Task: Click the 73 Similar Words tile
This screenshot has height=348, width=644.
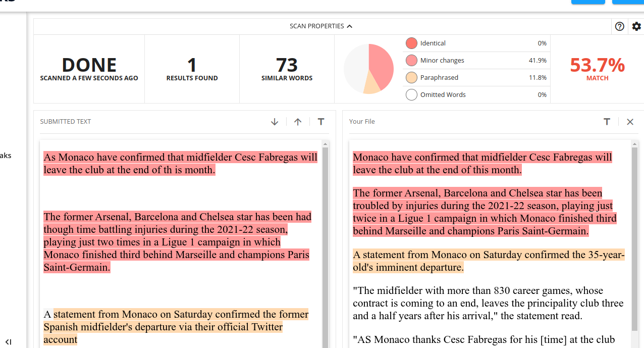Action: click(x=287, y=69)
